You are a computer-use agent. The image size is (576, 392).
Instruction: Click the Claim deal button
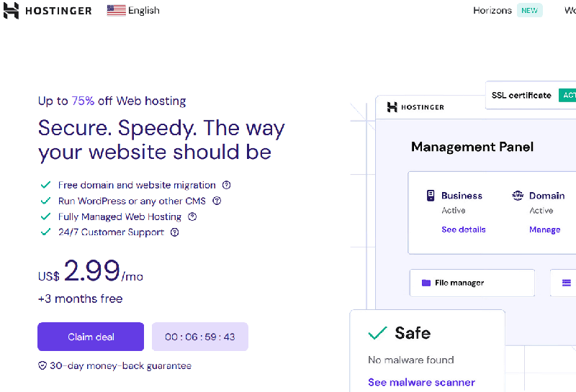[91, 337]
